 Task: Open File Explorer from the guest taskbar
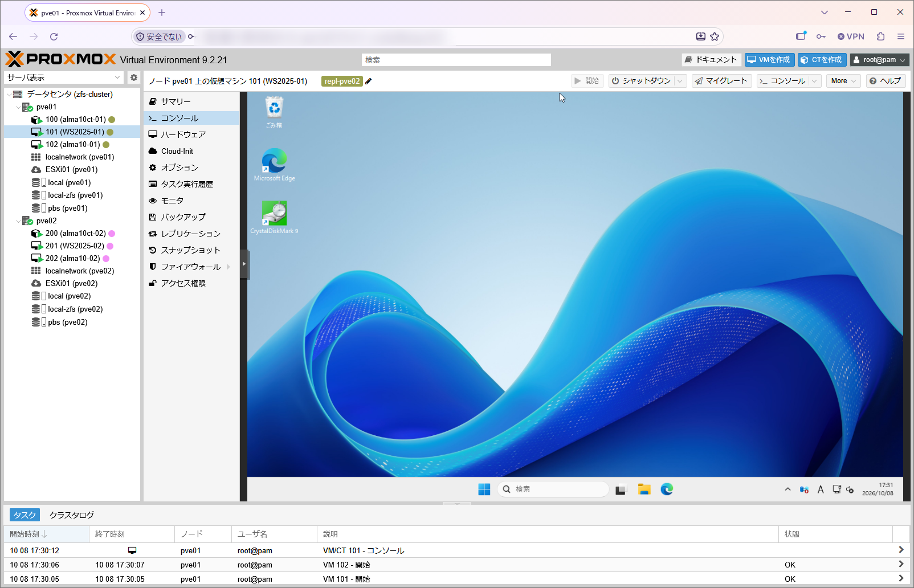644,489
